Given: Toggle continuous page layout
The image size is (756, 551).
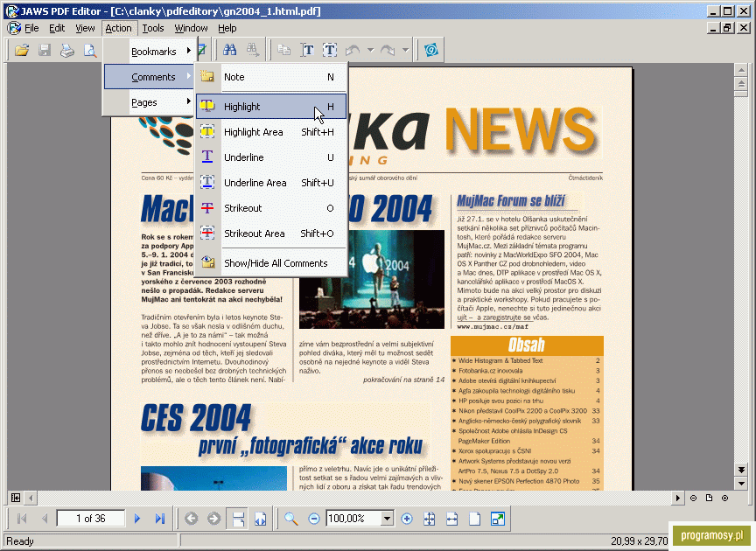Looking at the screenshot, I should tap(238, 519).
